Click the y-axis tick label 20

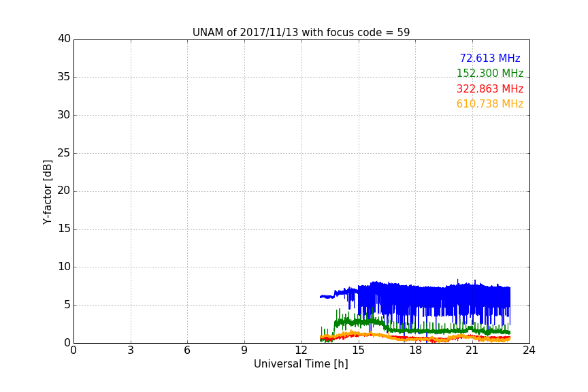pos(64,191)
